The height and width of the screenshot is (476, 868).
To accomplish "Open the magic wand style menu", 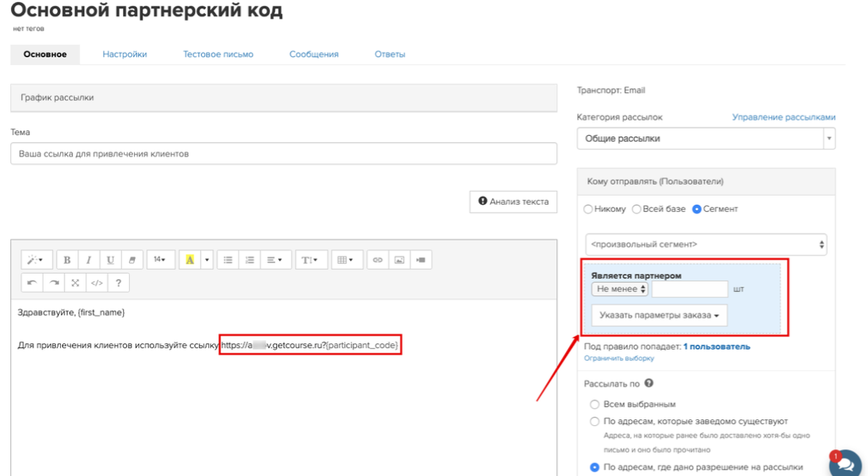I will pos(36,260).
